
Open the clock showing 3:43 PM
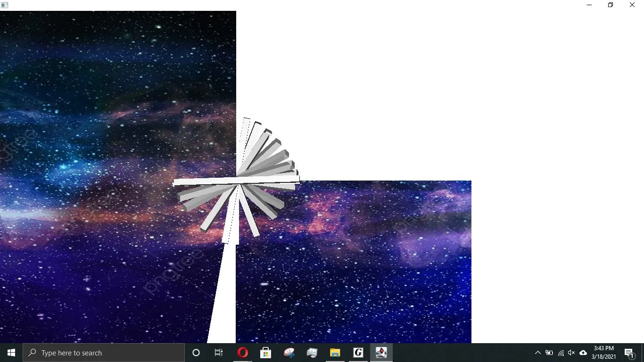(603, 353)
